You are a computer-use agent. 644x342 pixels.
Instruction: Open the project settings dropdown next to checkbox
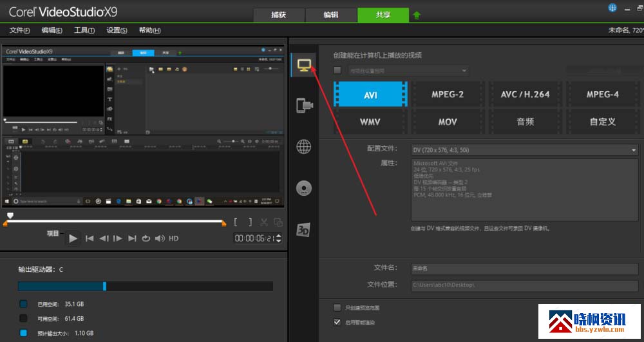tap(408, 71)
